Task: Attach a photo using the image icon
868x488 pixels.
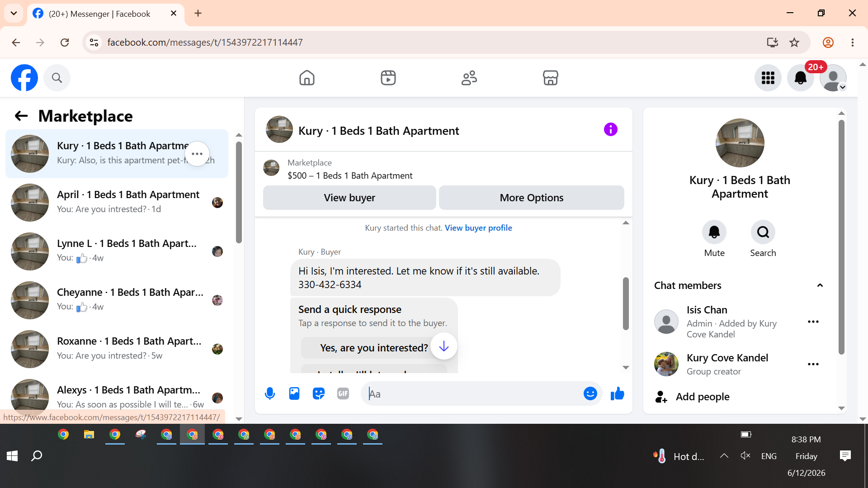Action: (x=294, y=394)
